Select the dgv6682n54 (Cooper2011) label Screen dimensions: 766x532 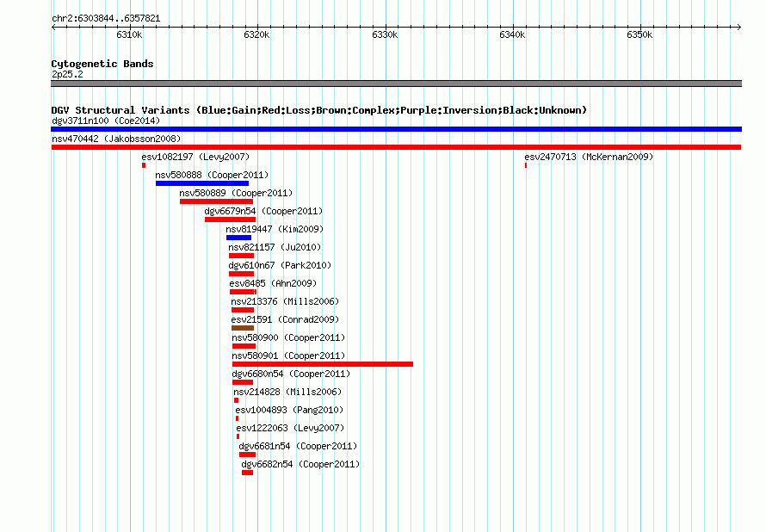(x=300, y=464)
